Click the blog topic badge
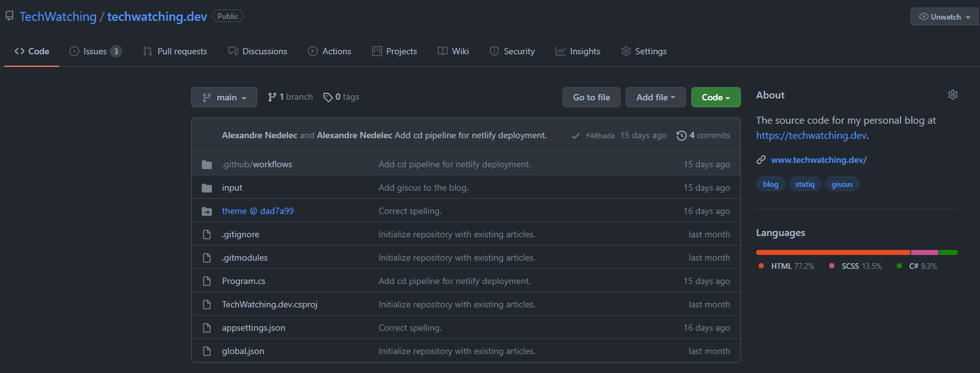 tap(770, 183)
